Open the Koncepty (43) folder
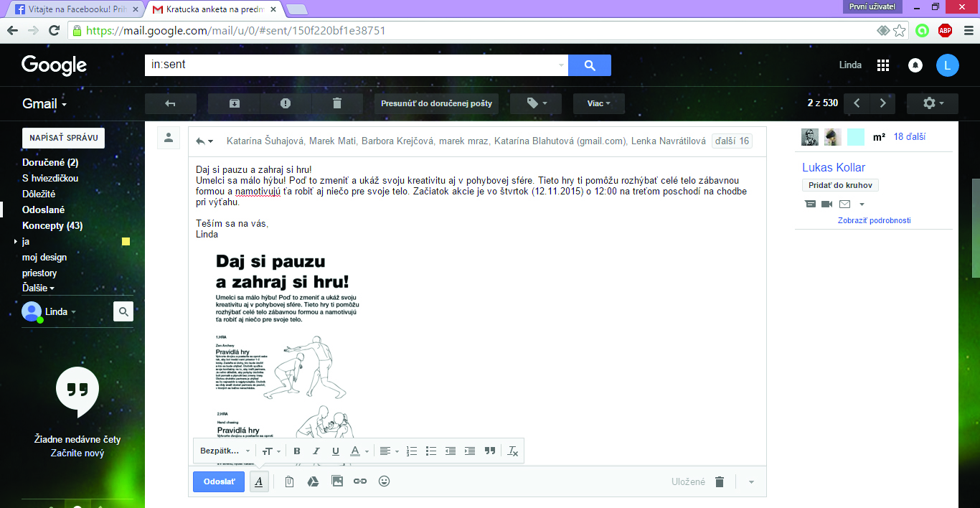This screenshot has height=508, width=980. (x=52, y=225)
